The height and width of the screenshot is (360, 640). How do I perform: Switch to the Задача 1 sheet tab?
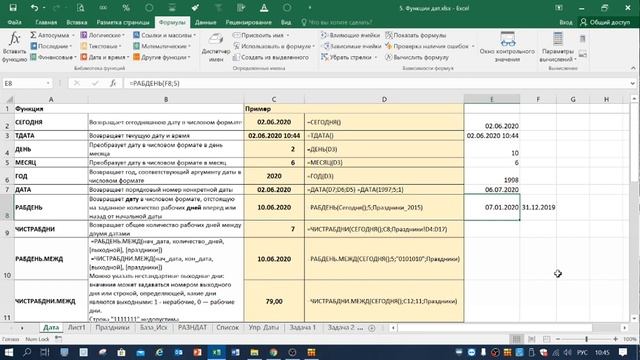[x=302, y=328]
